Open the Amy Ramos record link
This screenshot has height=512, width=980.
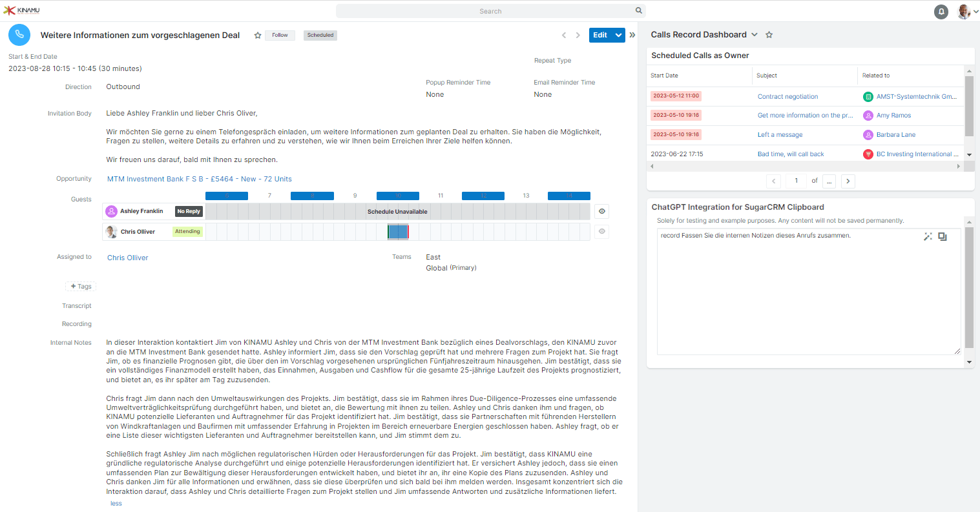893,116
